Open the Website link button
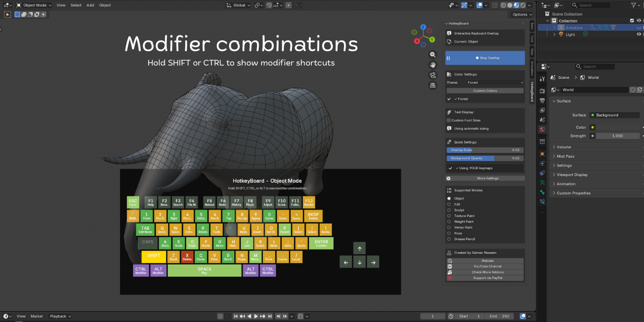644x322 pixels. point(485,261)
